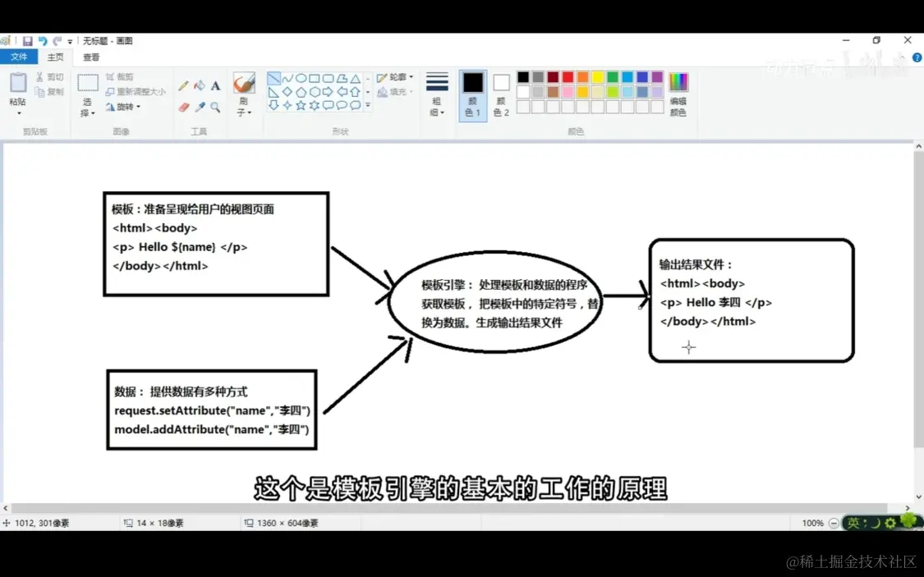Select the Magnifier tool
The width and height of the screenshot is (924, 577).
pyautogui.click(x=215, y=108)
